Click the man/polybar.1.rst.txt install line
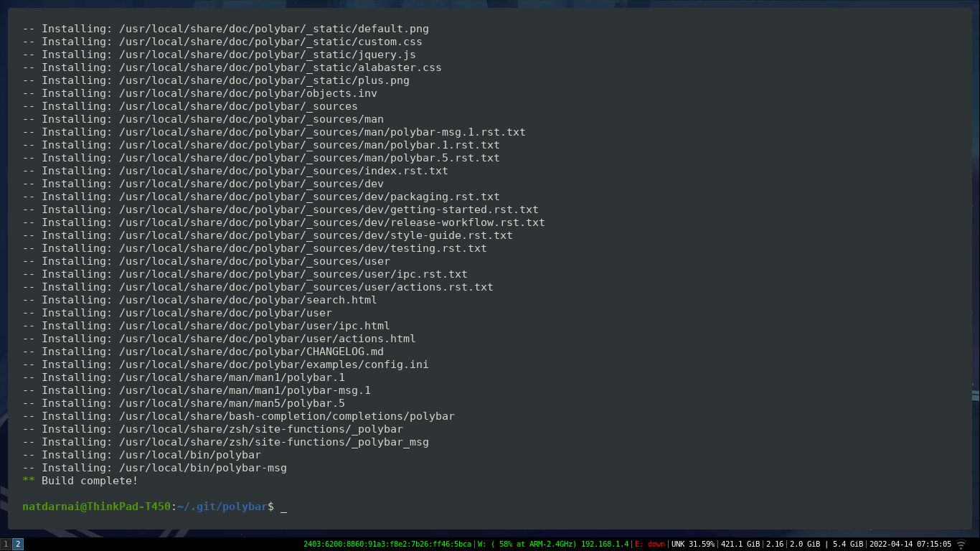The width and height of the screenshot is (980, 551). pyautogui.click(x=261, y=145)
